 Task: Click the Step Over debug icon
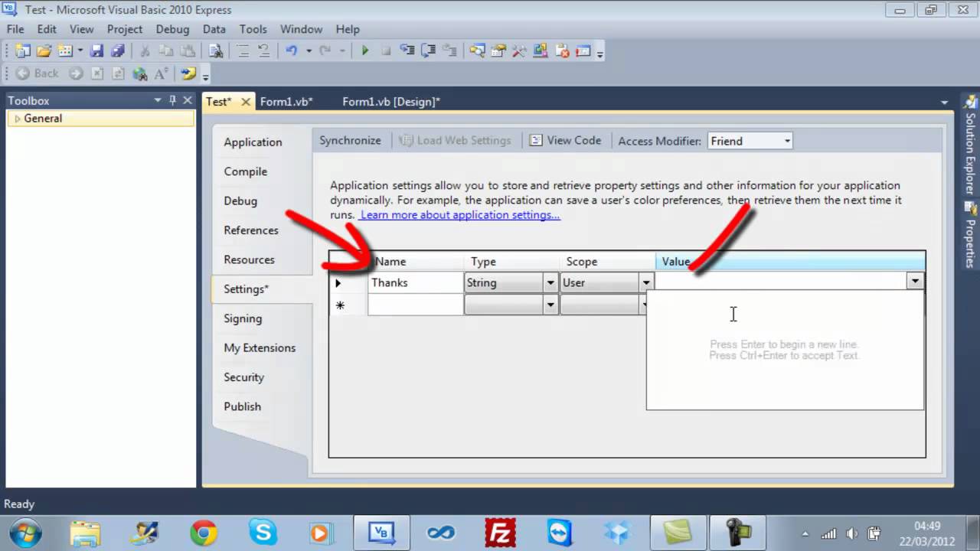tap(429, 51)
